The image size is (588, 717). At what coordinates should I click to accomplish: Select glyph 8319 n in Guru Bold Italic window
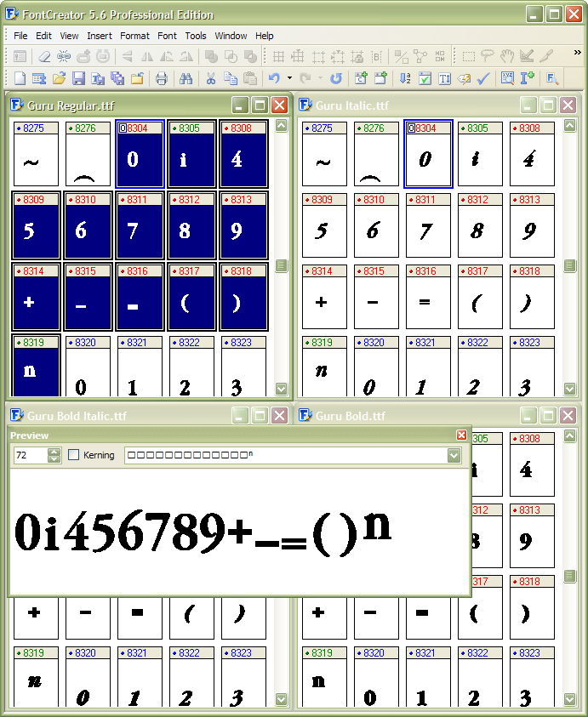pyautogui.click(x=36, y=678)
